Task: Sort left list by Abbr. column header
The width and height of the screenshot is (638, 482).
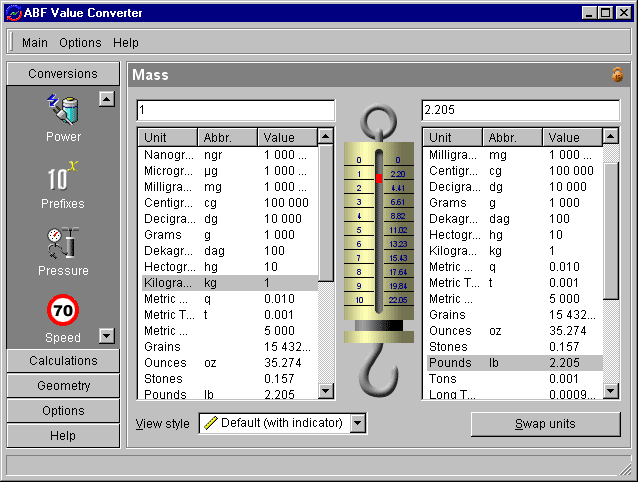Action: (x=227, y=138)
